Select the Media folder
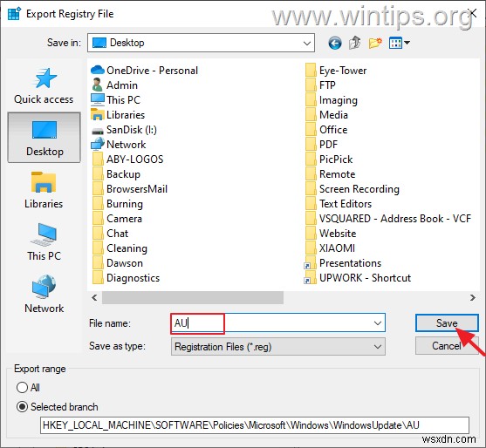The height and width of the screenshot is (448, 486). pyautogui.click(x=326, y=115)
